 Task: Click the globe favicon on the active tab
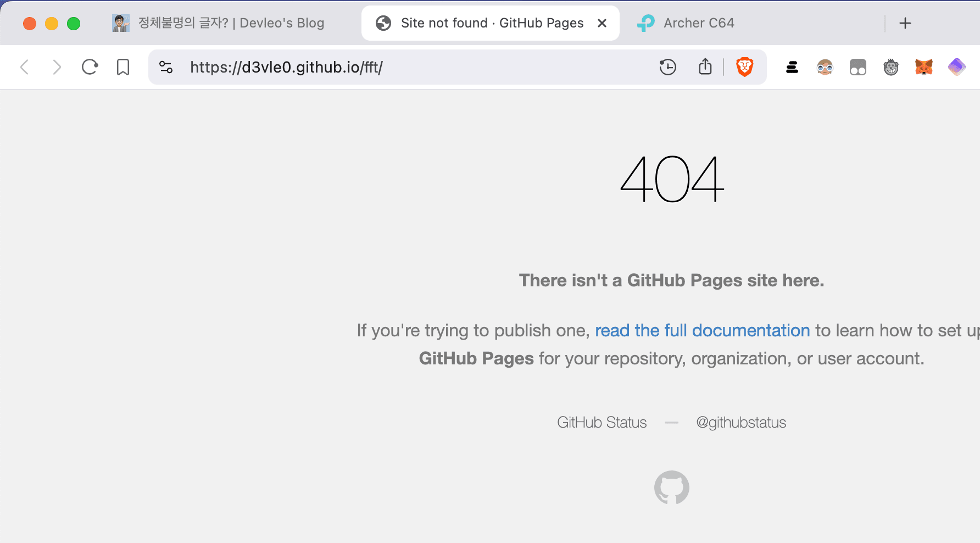[383, 23]
